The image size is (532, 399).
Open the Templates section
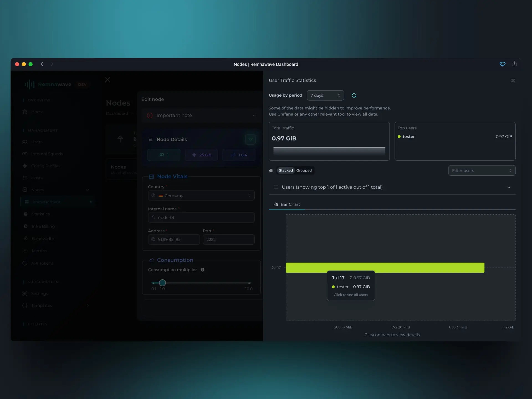point(41,306)
